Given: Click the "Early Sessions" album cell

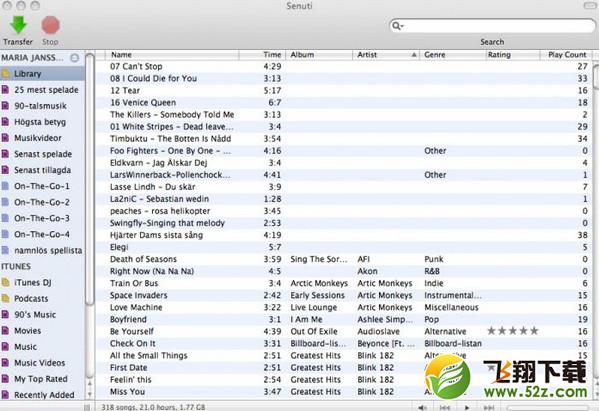Looking at the screenshot, I should (x=317, y=295).
